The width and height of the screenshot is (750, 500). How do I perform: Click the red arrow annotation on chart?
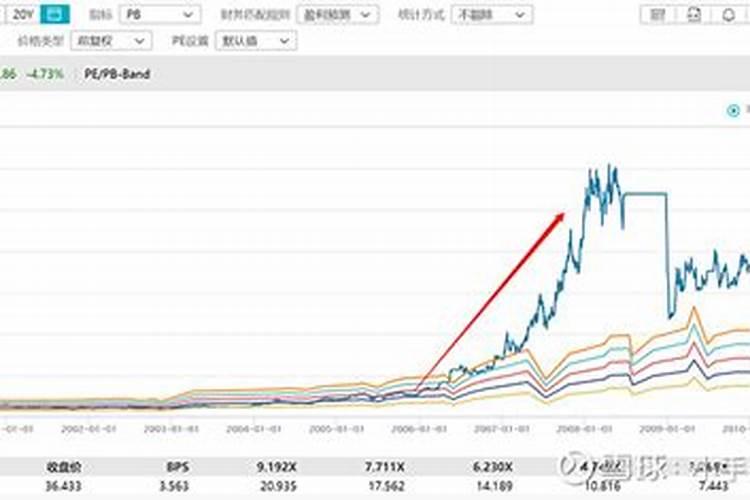click(492, 298)
